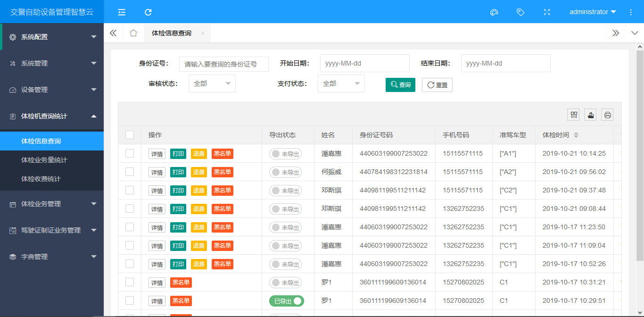The width and height of the screenshot is (644, 317).
Task: Click the 身份证号 input field
Action: point(224,64)
